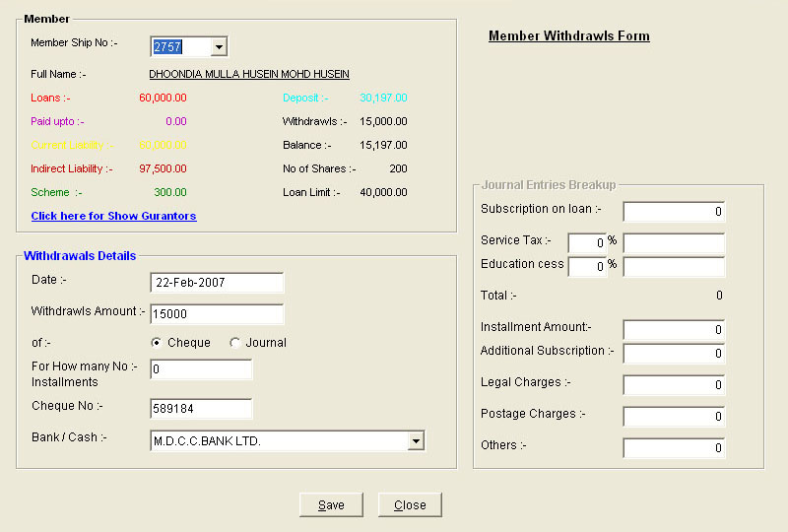Click the Save button
Image resolution: width=788 pixels, height=532 pixels.
(331, 504)
